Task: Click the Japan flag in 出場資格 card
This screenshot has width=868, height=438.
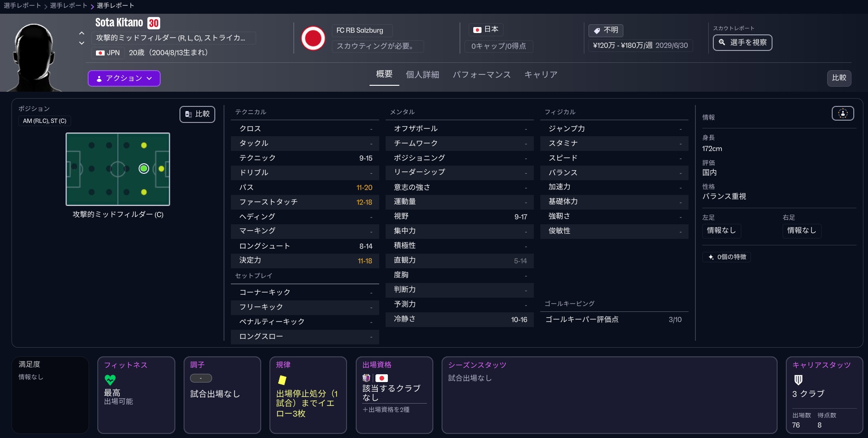Action: (x=381, y=378)
